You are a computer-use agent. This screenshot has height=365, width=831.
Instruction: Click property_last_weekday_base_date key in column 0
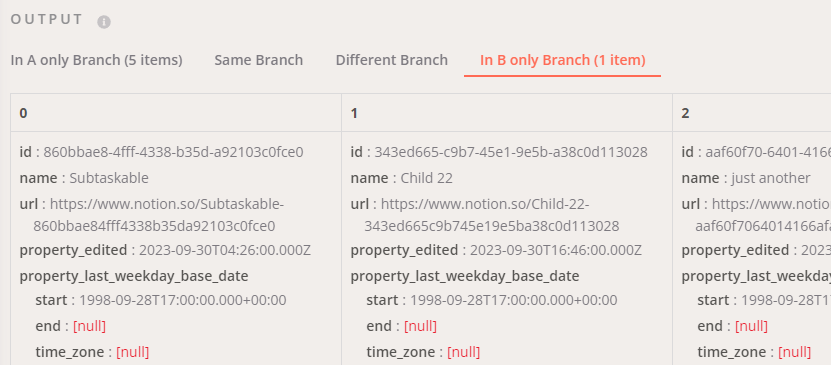(x=134, y=276)
